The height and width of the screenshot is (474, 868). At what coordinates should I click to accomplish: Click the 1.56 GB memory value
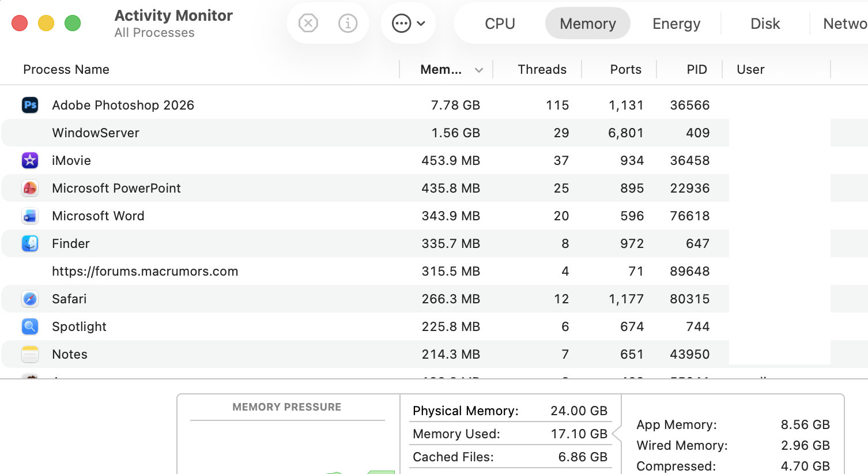(x=455, y=133)
